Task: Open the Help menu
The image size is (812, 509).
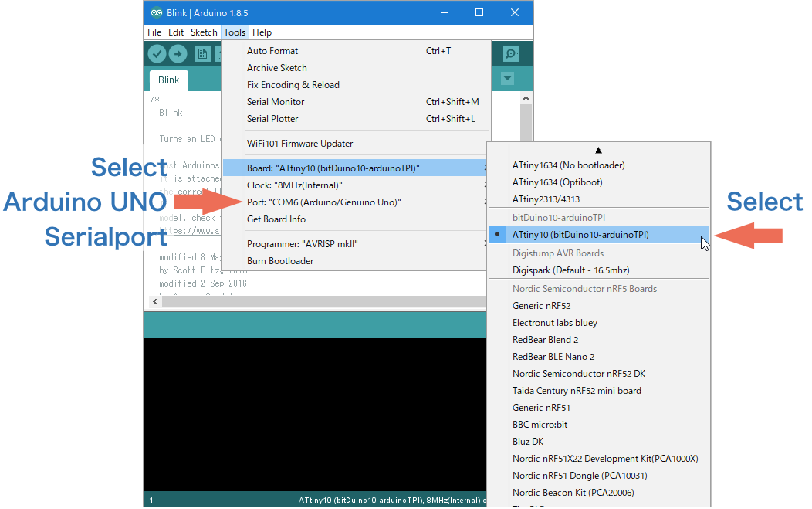Action: pos(262,32)
